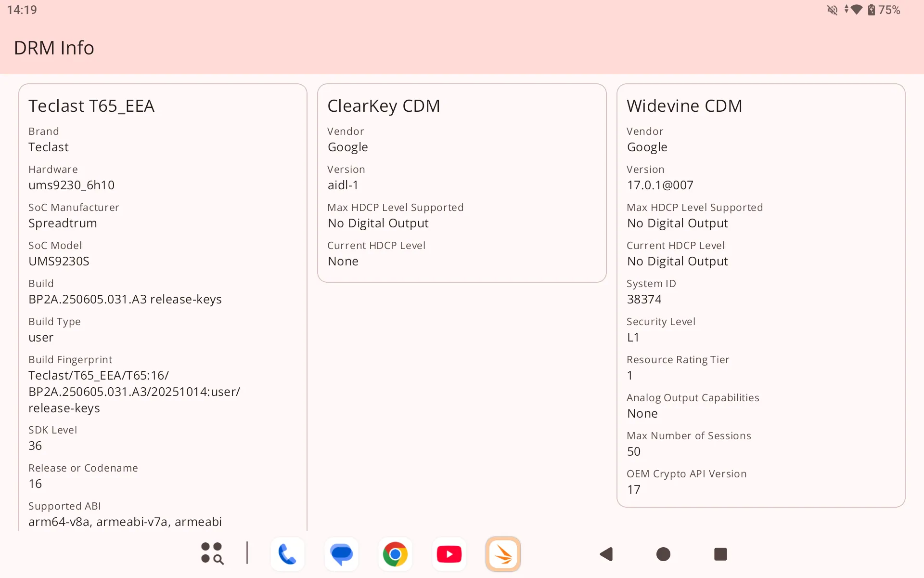Viewport: 924px width, 578px height.
Task: Launch YouTube from the taskbar
Action: click(x=449, y=554)
